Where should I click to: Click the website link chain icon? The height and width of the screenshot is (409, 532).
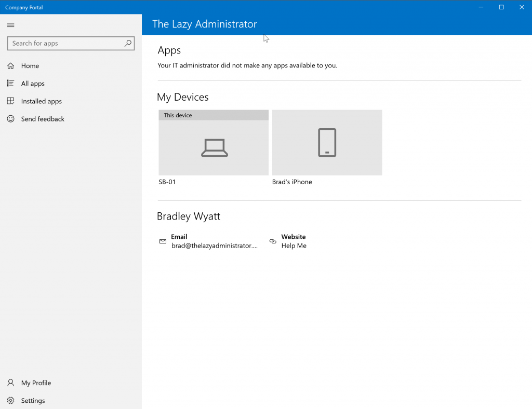[273, 241]
